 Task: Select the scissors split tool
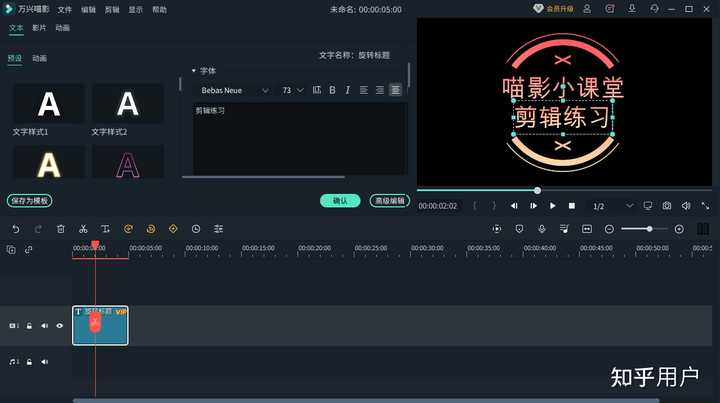pos(83,229)
